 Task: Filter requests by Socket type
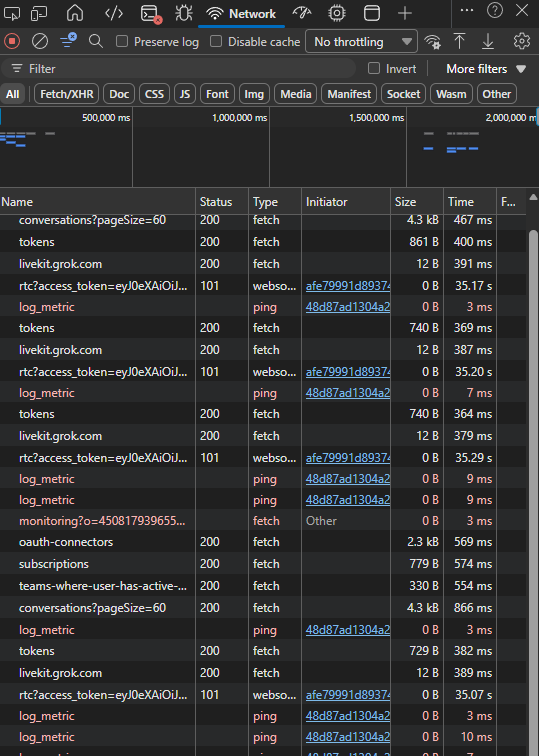tap(404, 94)
